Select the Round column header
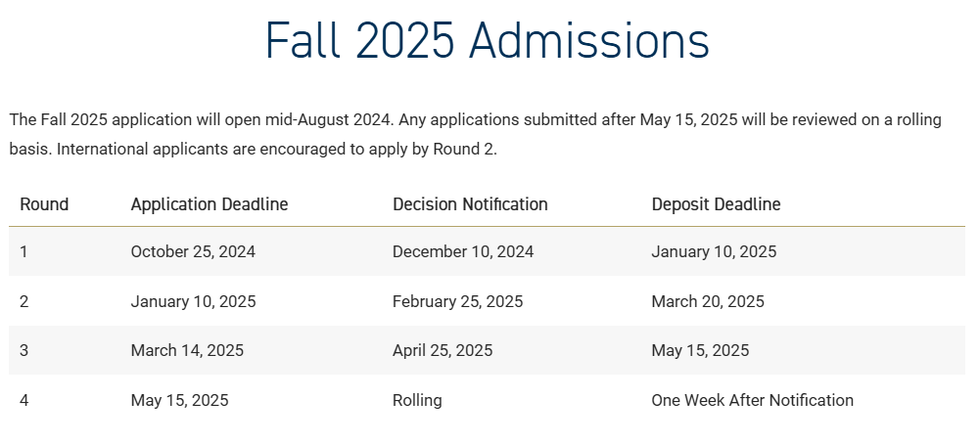 [x=44, y=204]
